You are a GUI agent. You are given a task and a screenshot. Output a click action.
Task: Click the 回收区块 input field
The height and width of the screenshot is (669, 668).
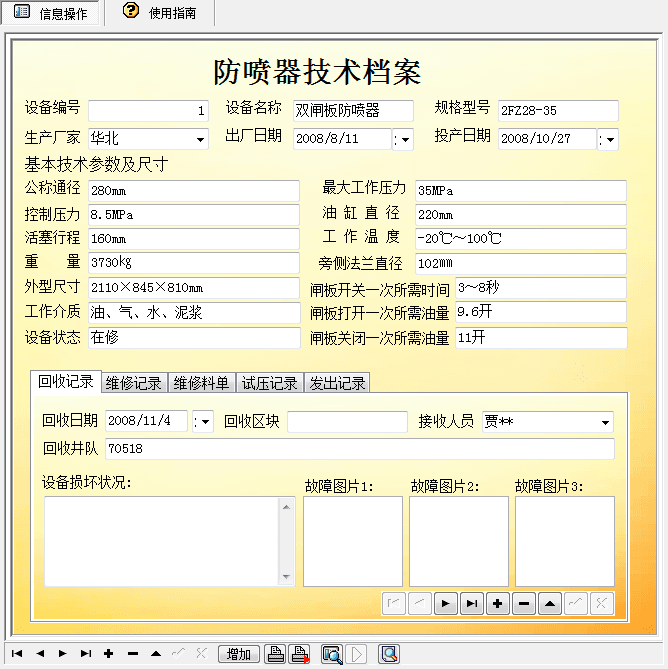(347, 422)
